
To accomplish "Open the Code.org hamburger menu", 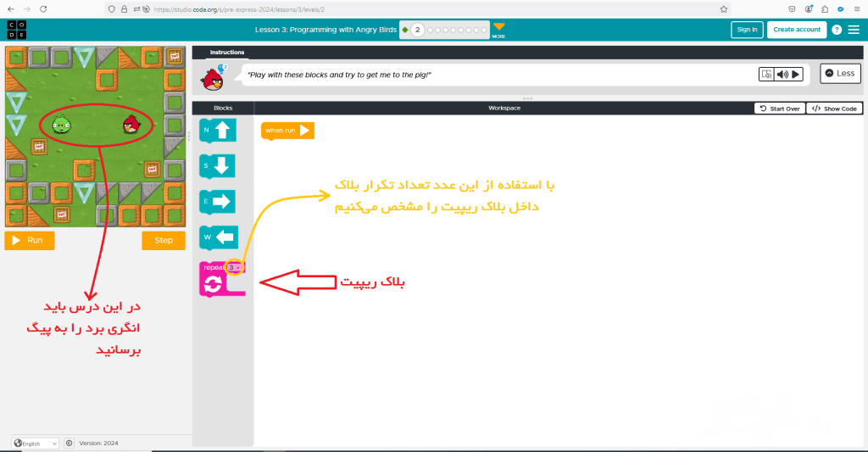I will coord(854,30).
